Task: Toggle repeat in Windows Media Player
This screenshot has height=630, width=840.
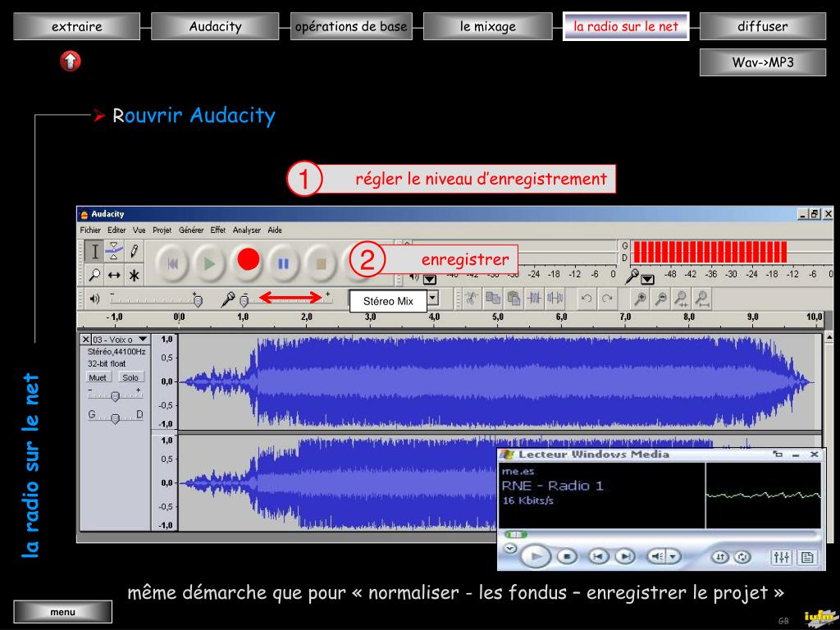Action: 742,557
